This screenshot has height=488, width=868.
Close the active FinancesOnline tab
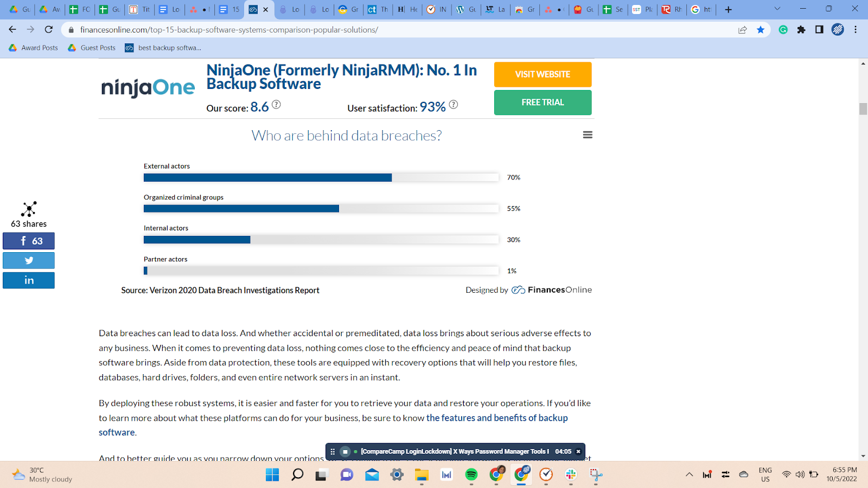click(266, 9)
